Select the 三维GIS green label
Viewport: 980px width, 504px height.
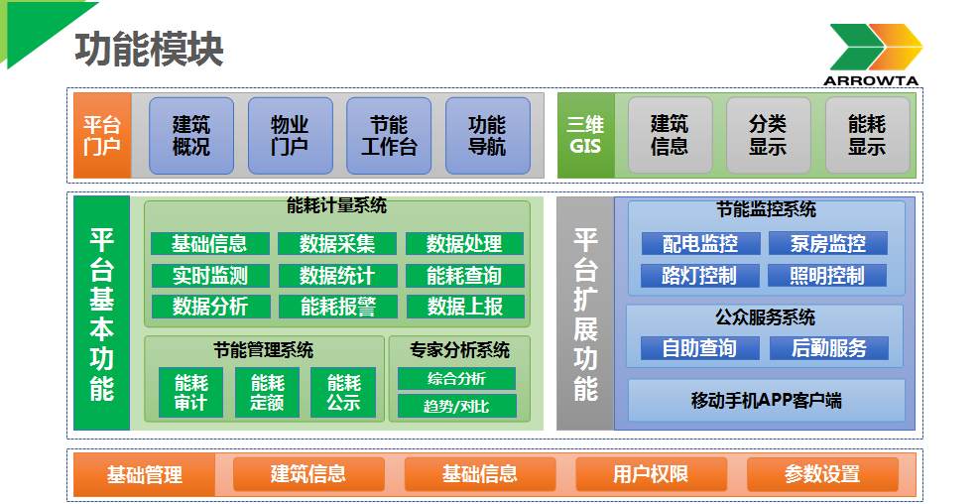click(x=585, y=136)
